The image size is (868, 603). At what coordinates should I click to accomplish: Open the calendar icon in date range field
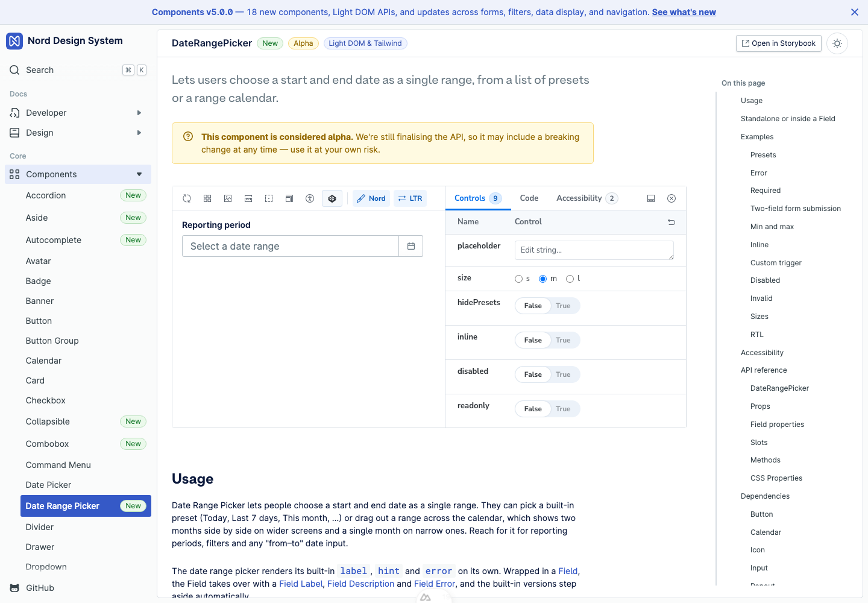point(411,246)
